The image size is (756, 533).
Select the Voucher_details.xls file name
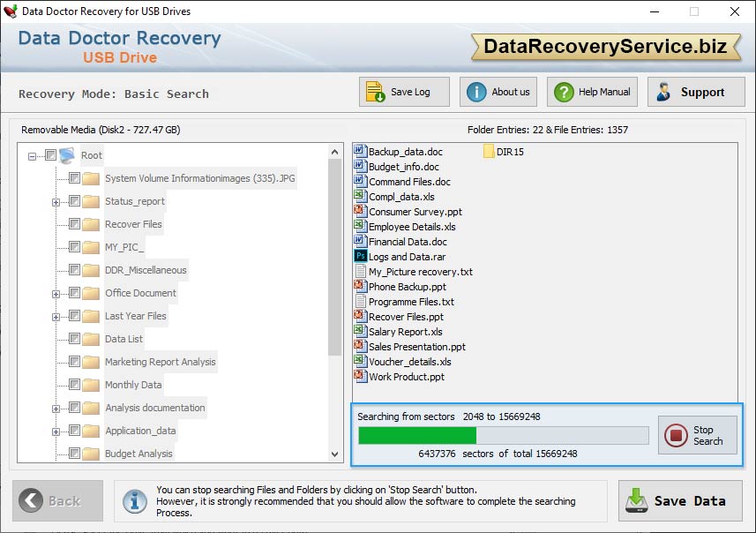[410, 362]
